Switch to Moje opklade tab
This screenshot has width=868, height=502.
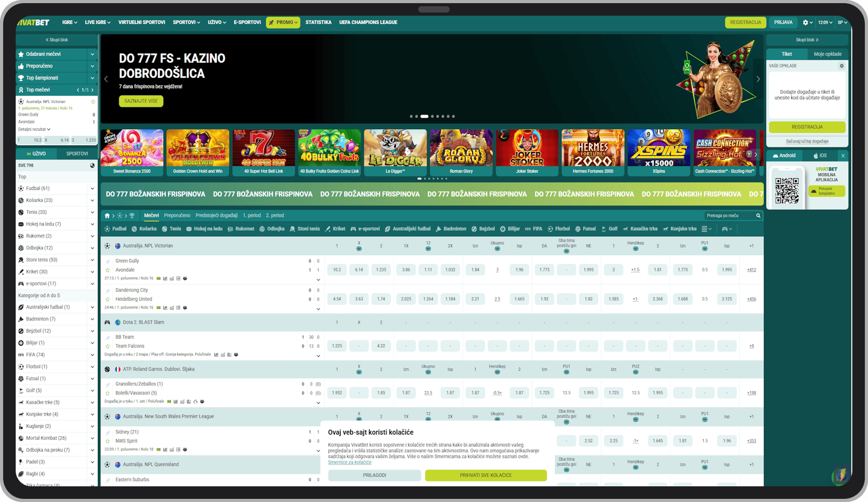click(x=828, y=54)
